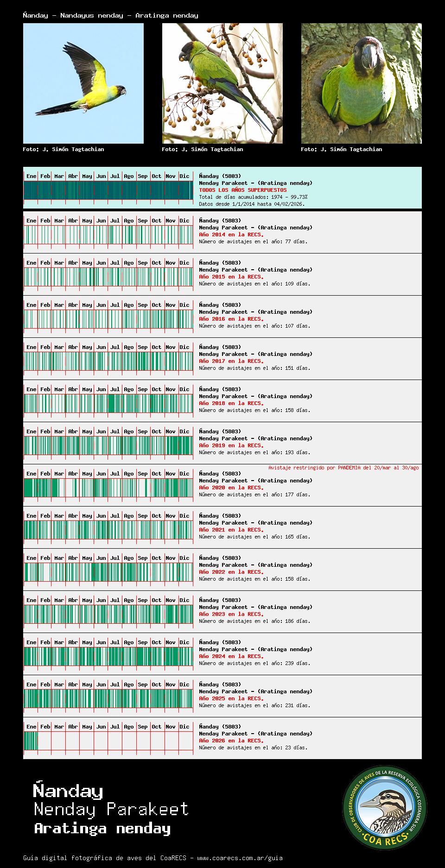Screen dimensions: 445x868
Task: Select the 2017 sightings calendar strip
Action: click(108, 361)
